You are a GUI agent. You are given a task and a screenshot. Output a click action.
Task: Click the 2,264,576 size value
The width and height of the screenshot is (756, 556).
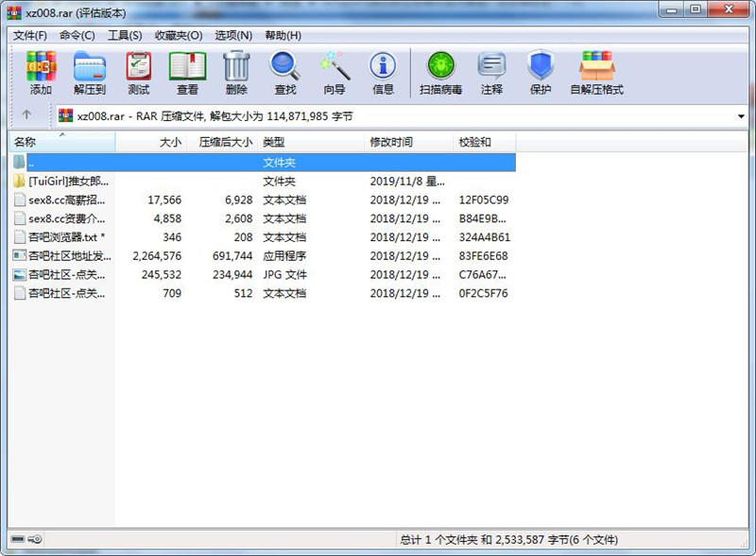(x=157, y=256)
